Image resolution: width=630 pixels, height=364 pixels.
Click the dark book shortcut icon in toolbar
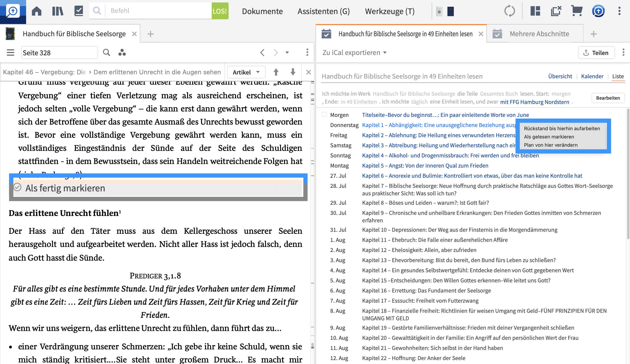pyautogui.click(x=450, y=11)
